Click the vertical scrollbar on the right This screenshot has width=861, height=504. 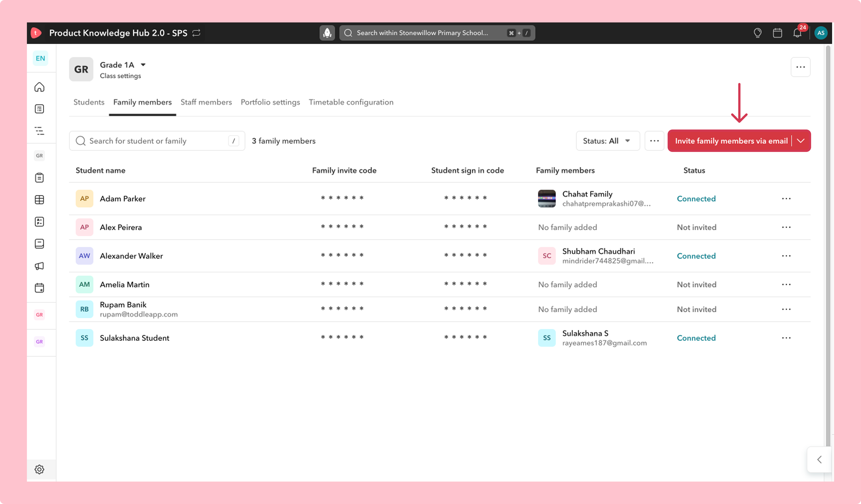click(828, 246)
